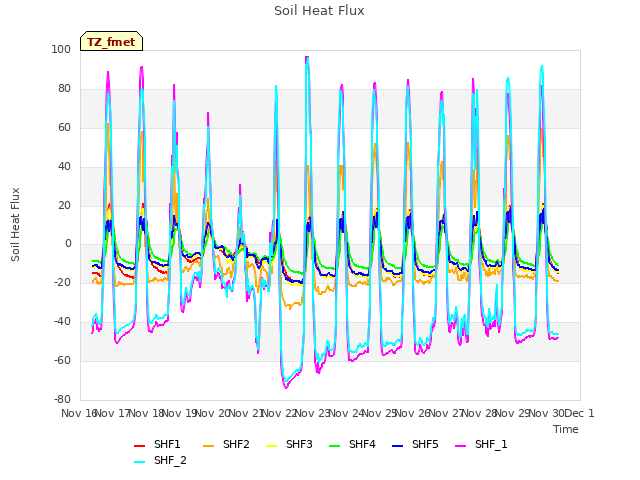The height and width of the screenshot is (480, 640).
Task: Click the yellow SHF3 legend swatch
Action: coord(272,446)
